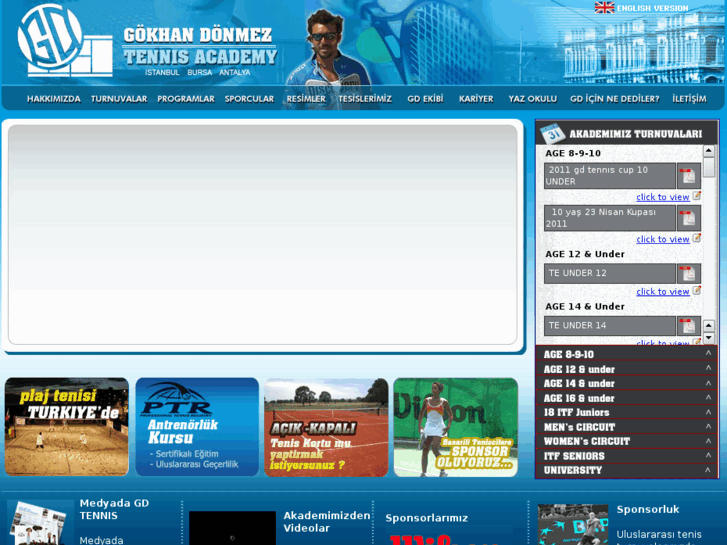Click edit icon next to first click to view
This screenshot has height=545, width=727.
pos(696,196)
